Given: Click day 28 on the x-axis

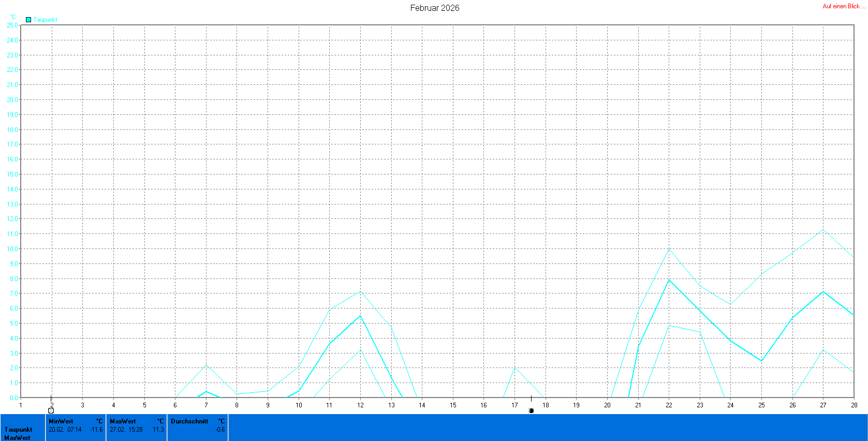Looking at the screenshot, I should [854, 405].
